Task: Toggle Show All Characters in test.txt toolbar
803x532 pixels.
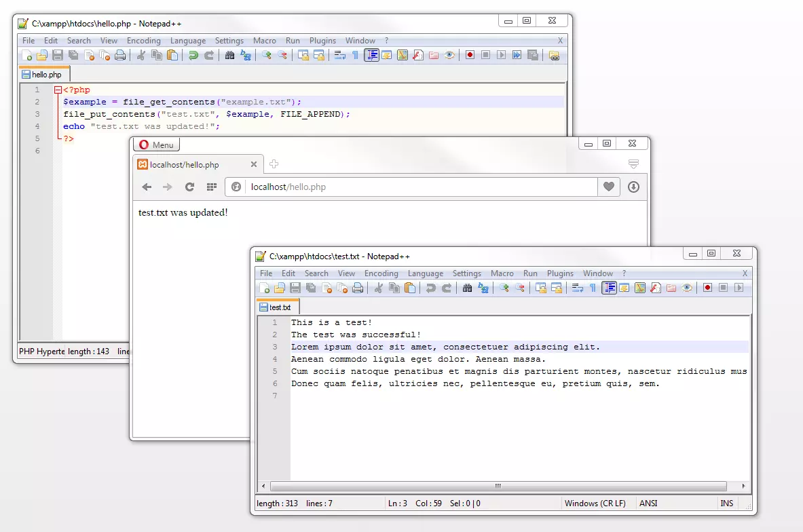Action: (593, 288)
